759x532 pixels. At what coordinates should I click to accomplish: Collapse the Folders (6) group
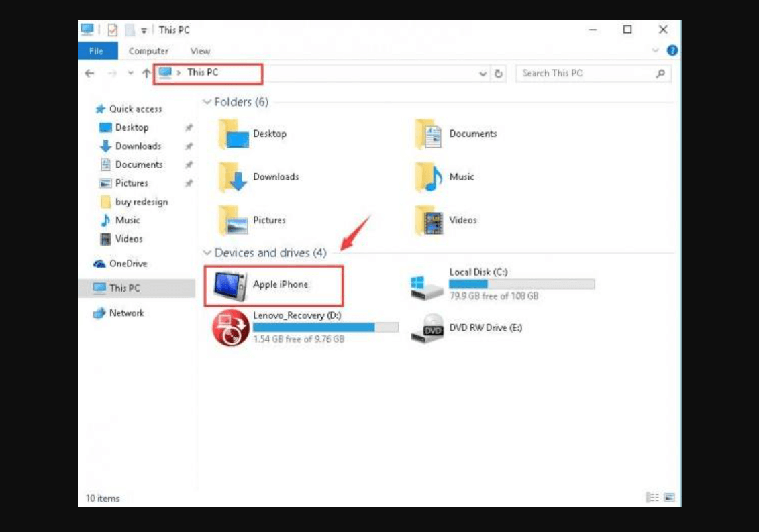207,102
